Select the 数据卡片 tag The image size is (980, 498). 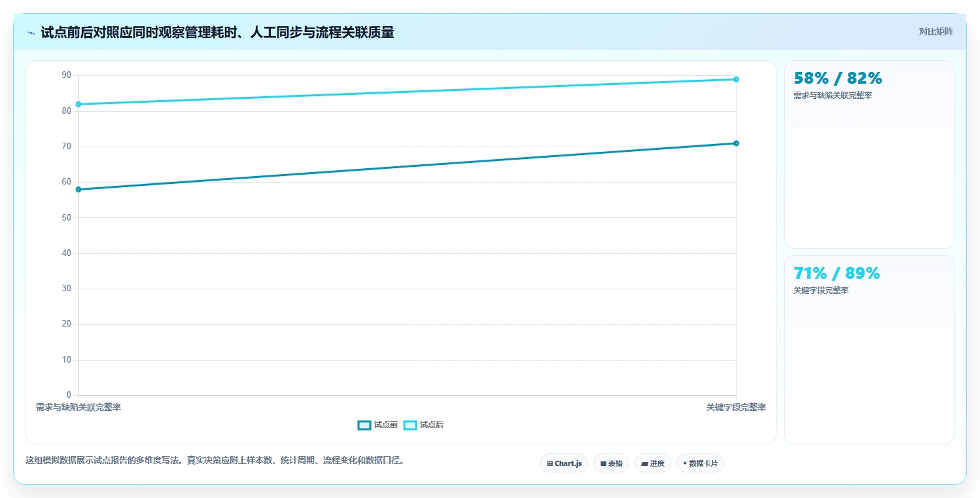coord(700,463)
